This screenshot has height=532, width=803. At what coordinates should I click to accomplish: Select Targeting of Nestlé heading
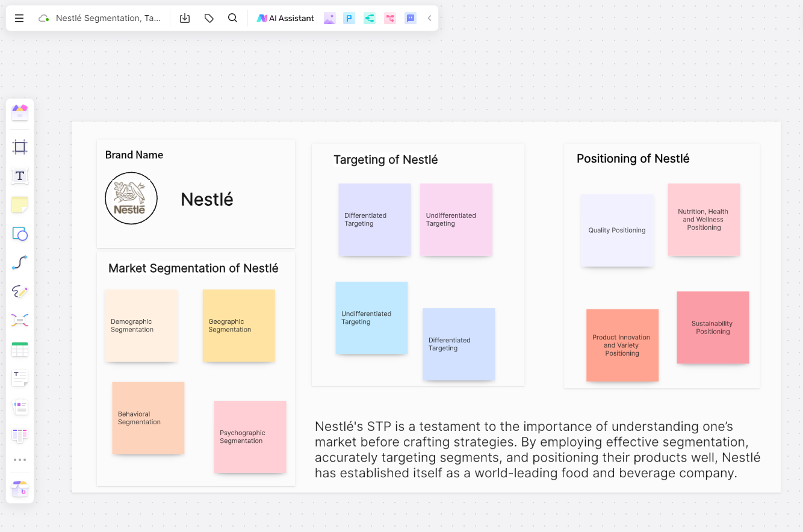click(386, 159)
